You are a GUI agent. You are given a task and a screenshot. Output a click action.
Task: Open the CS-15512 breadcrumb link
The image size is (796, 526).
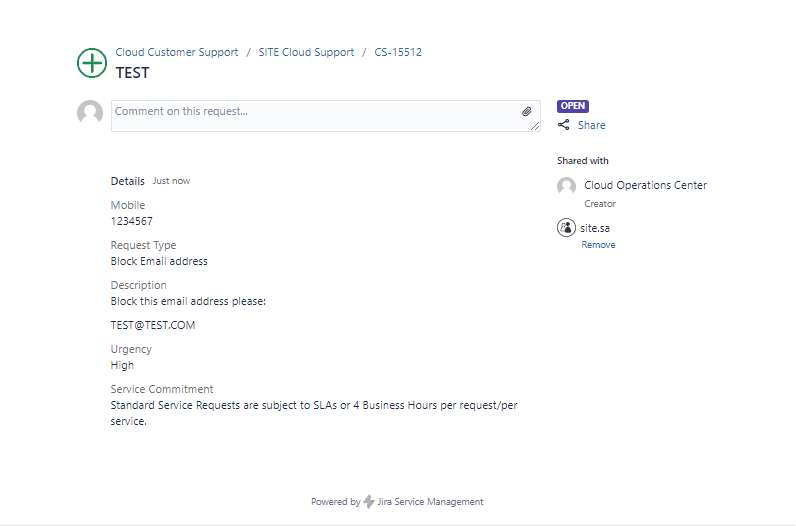click(398, 52)
